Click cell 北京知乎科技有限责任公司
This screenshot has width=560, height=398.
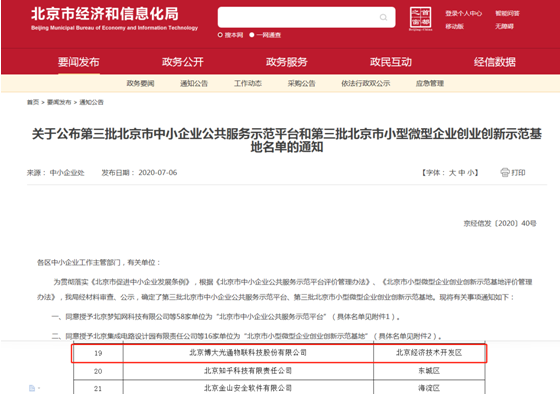248,371
